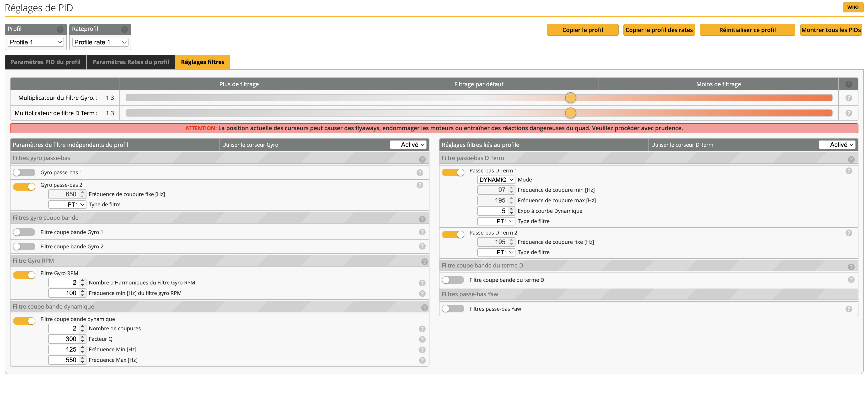868x396 pixels.
Task: Click help icon for Gyro filter multiplier slider
Action: (x=848, y=98)
